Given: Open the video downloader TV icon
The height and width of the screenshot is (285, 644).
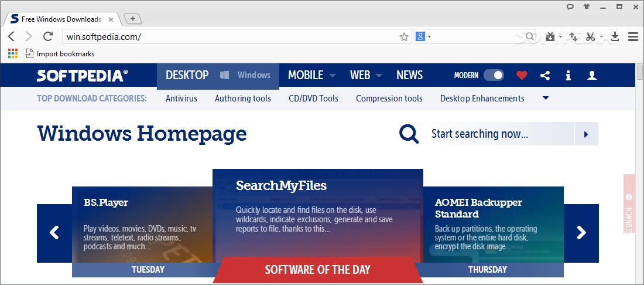Looking at the screenshot, I should click(551, 37).
